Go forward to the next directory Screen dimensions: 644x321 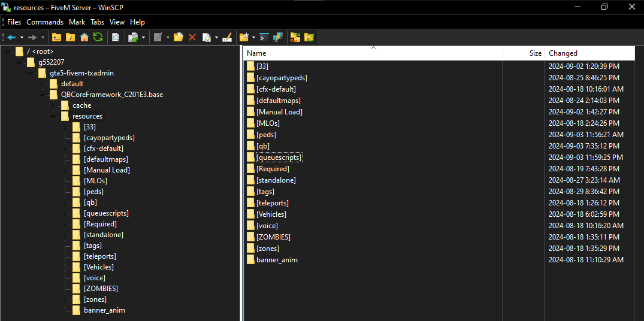tap(32, 37)
